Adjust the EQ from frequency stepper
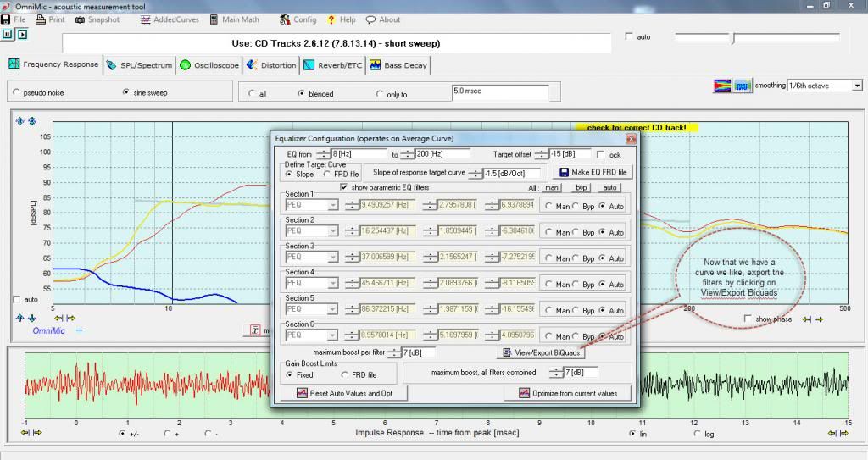 (323, 154)
